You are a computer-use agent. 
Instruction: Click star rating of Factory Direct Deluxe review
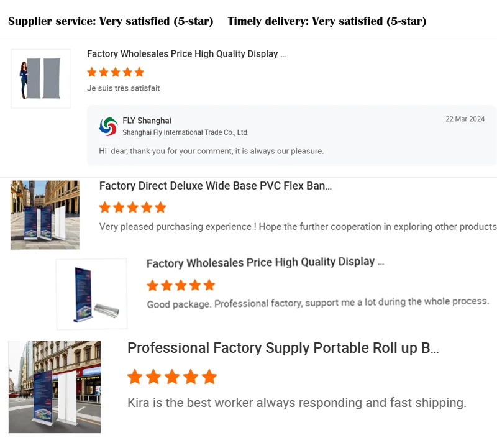coord(133,207)
